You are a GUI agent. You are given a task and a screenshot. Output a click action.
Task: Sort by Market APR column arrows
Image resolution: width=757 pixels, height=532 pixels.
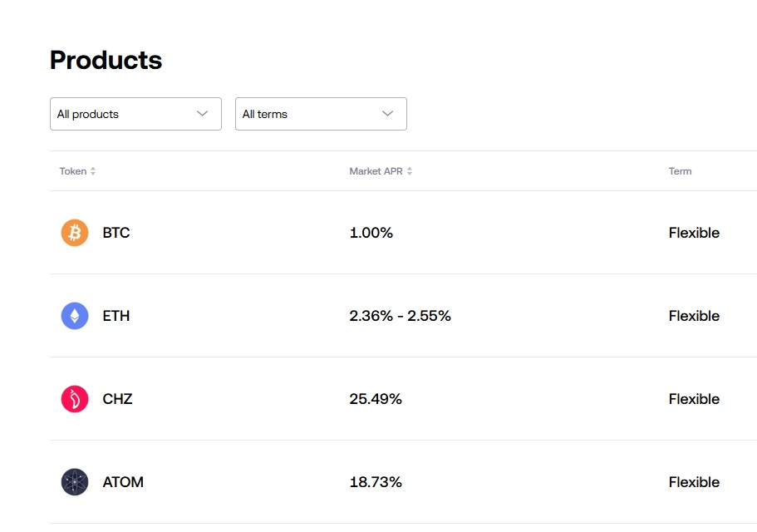pos(410,171)
